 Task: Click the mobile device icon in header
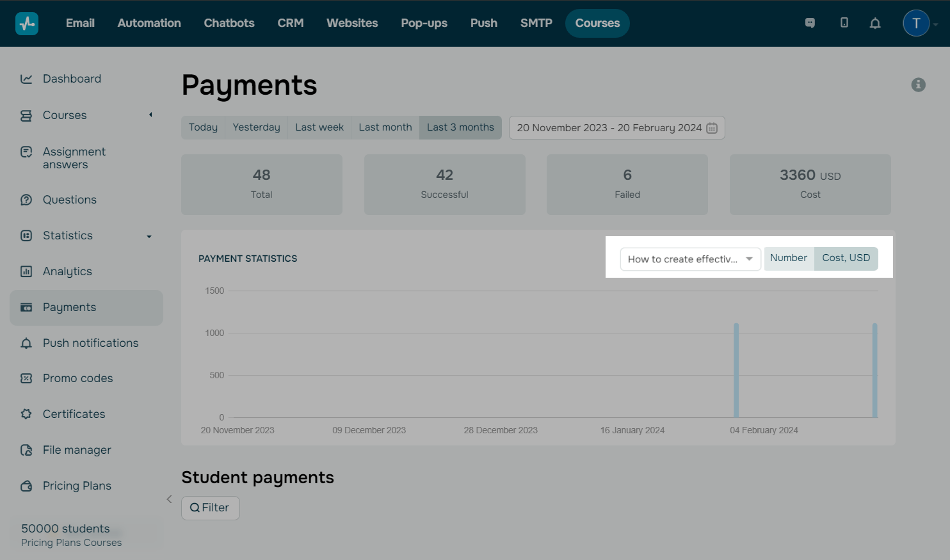point(844,23)
